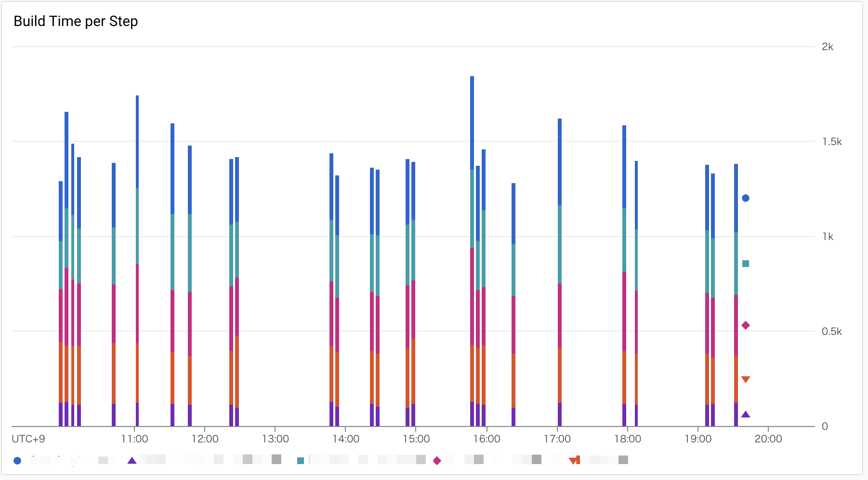
Task: Click the blue circle icon in the legend
Action: pos(18,460)
